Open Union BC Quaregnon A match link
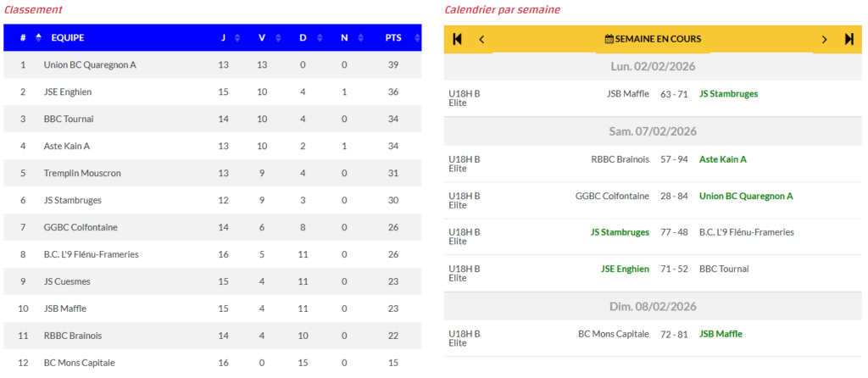The width and height of the screenshot is (868, 378). click(746, 196)
